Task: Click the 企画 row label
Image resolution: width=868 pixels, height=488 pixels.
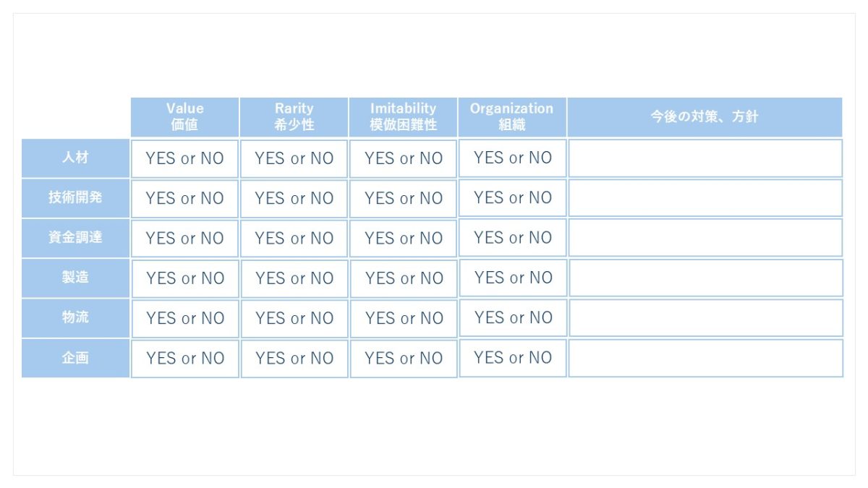Action: pos(75,358)
